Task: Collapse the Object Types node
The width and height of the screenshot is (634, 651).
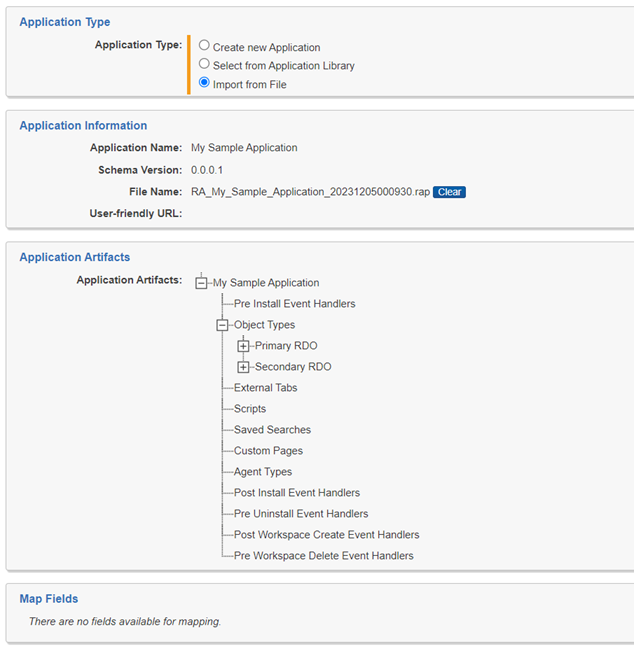Action: [223, 325]
